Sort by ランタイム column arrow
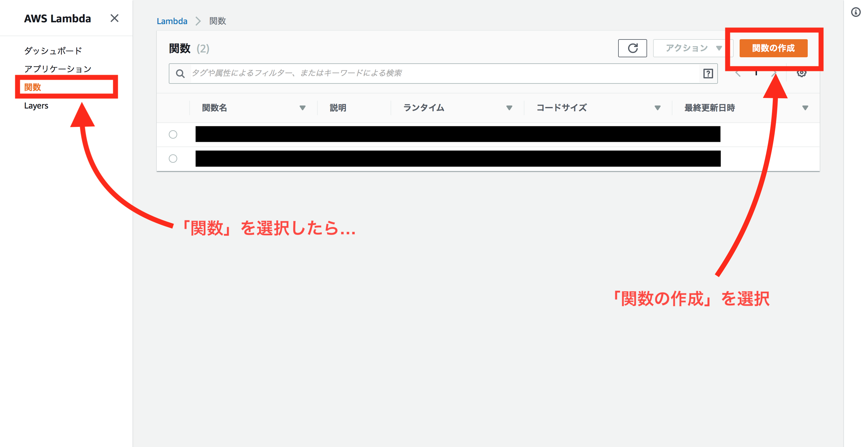The width and height of the screenshot is (868, 447). [x=509, y=108]
